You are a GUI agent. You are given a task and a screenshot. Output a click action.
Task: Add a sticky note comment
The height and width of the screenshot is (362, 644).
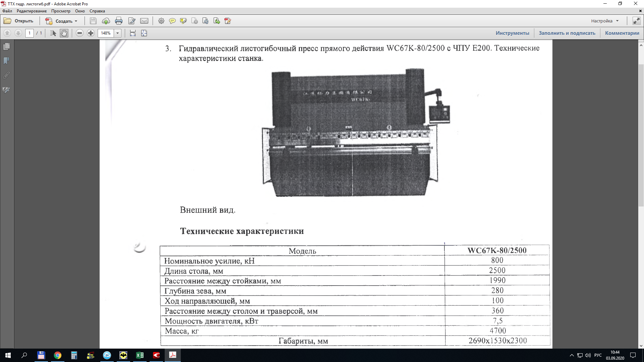click(172, 21)
